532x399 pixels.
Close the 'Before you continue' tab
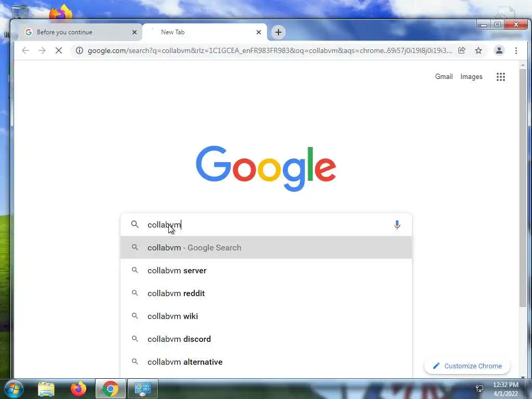click(x=135, y=32)
